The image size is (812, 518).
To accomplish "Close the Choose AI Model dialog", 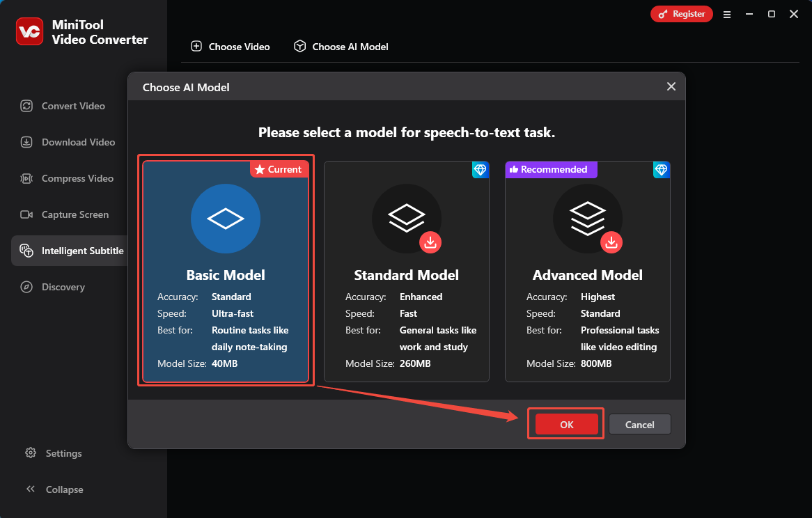I will point(671,86).
